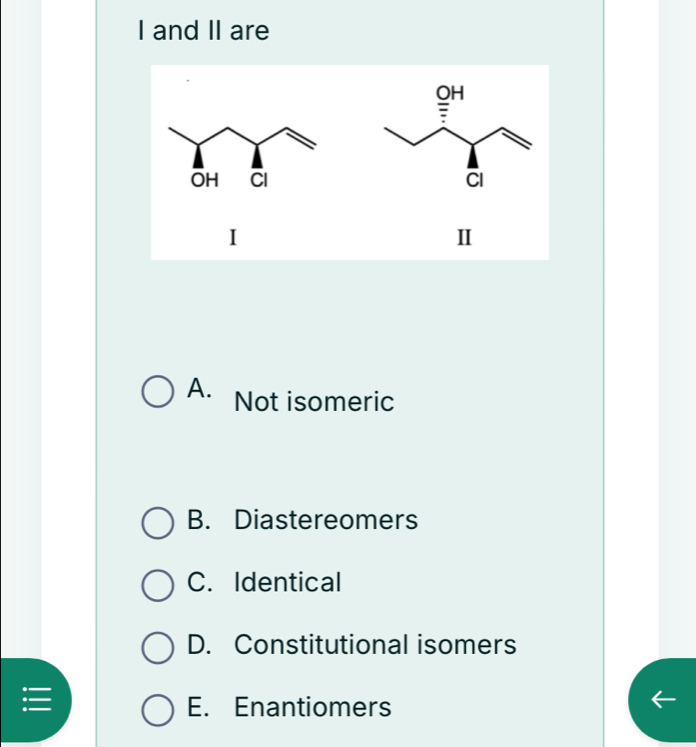Select radio button for option B
Viewport: 696px width, 747px height.
(x=157, y=522)
